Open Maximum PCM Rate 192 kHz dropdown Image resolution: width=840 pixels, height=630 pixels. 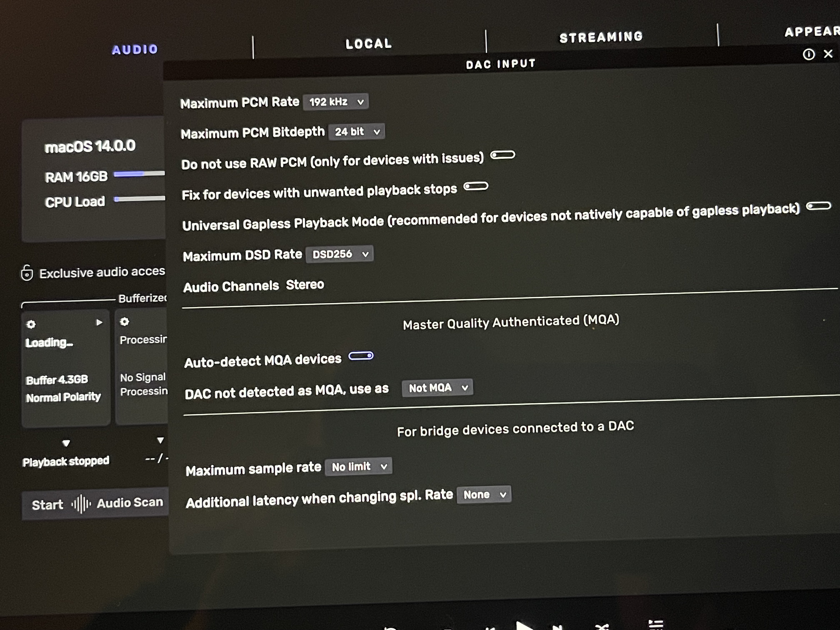click(336, 102)
